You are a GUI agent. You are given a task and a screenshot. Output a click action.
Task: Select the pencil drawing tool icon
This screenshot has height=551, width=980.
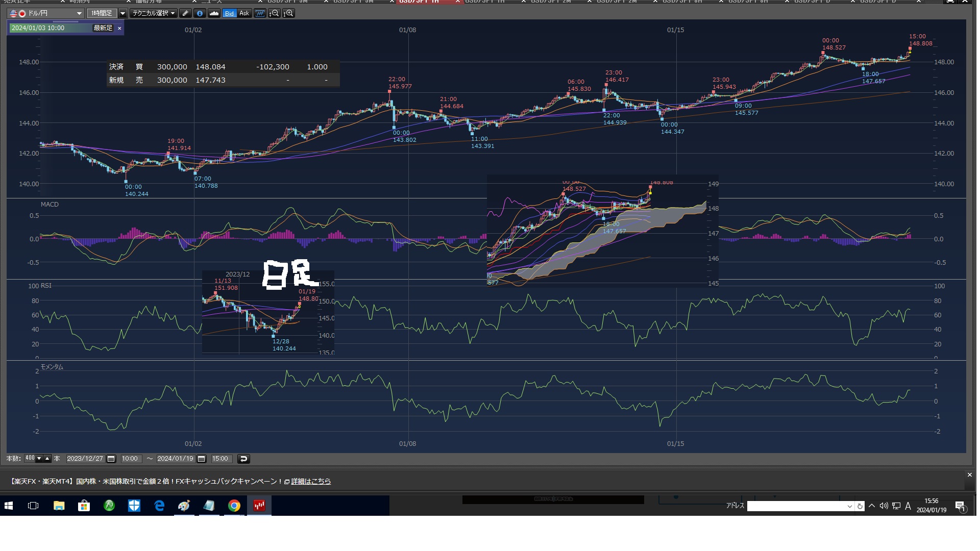click(185, 13)
